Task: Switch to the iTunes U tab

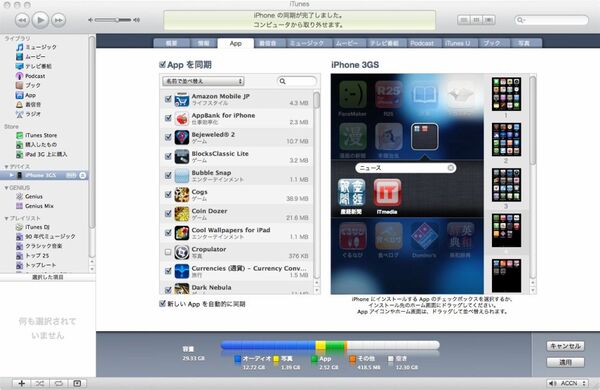Action: (x=457, y=43)
